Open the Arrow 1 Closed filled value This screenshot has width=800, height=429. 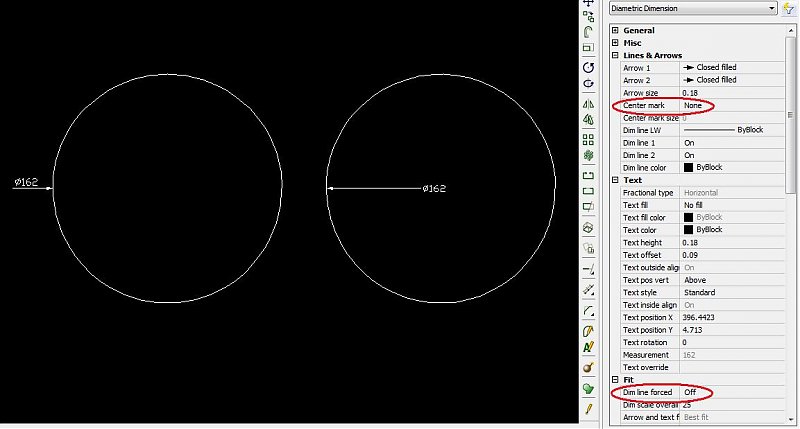click(733, 67)
